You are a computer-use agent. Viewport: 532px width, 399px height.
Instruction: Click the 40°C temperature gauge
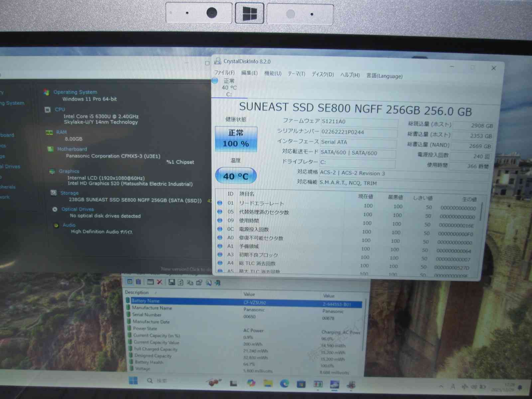236,176
